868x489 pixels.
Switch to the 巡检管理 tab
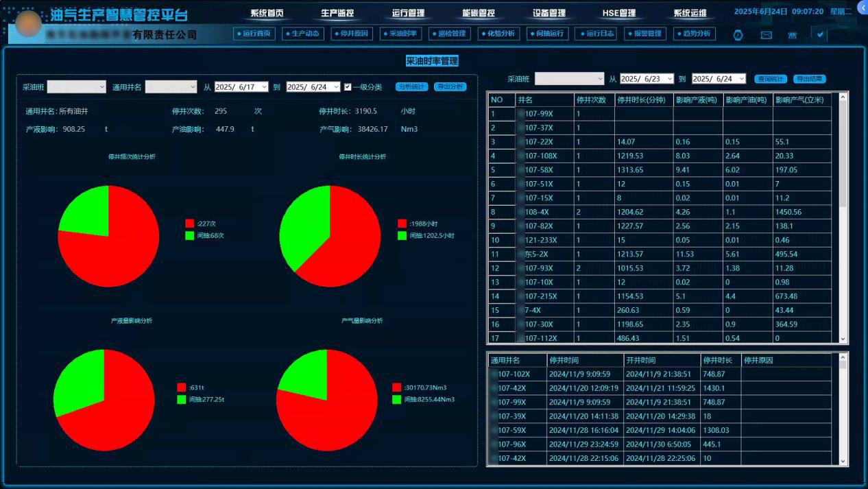pyautogui.click(x=449, y=34)
